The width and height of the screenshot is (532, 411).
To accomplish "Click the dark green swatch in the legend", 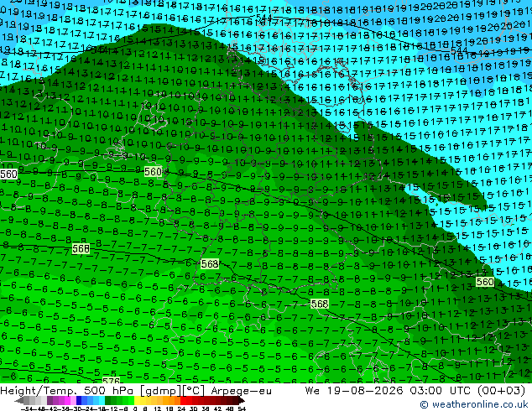I will point(108,400).
